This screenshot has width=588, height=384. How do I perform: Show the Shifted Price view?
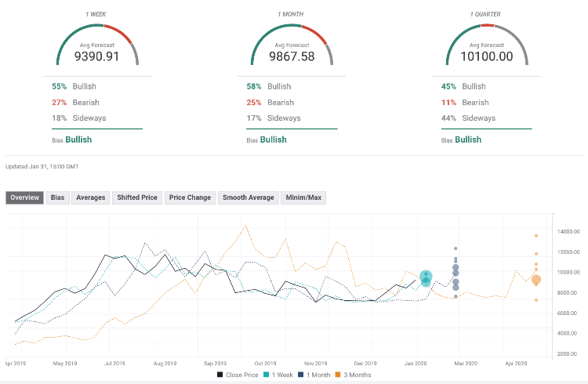pos(137,197)
